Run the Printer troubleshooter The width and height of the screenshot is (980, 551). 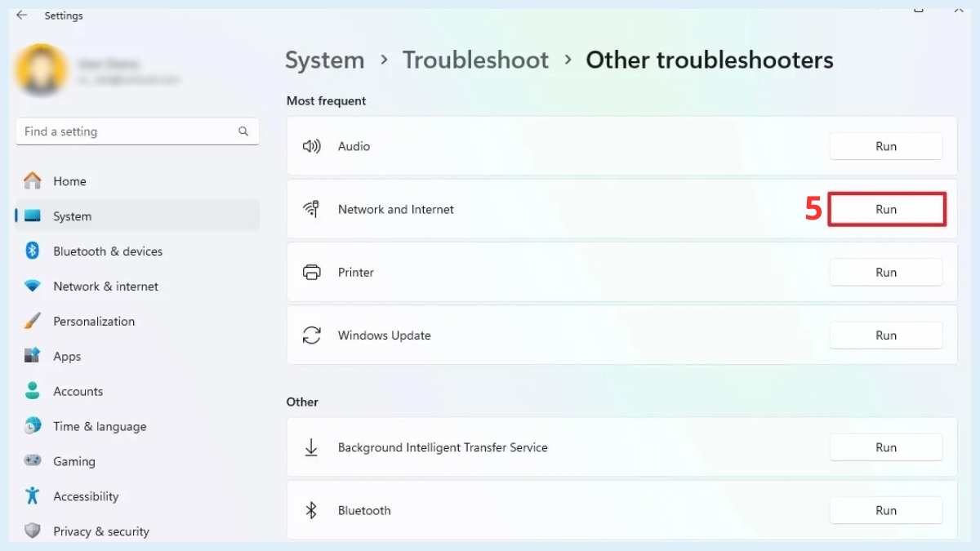coord(886,273)
